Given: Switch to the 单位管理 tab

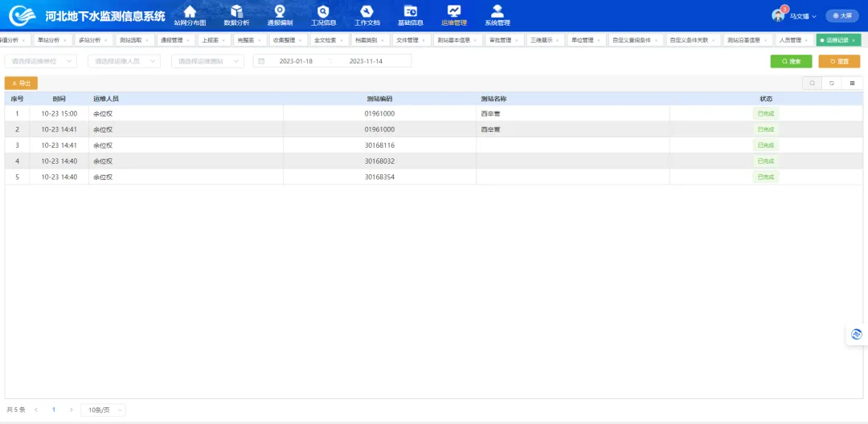Looking at the screenshot, I should (582, 39).
